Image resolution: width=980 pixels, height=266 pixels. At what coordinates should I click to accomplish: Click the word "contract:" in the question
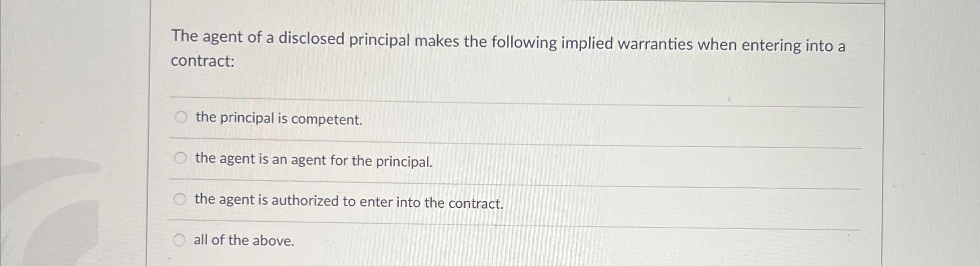click(204, 61)
